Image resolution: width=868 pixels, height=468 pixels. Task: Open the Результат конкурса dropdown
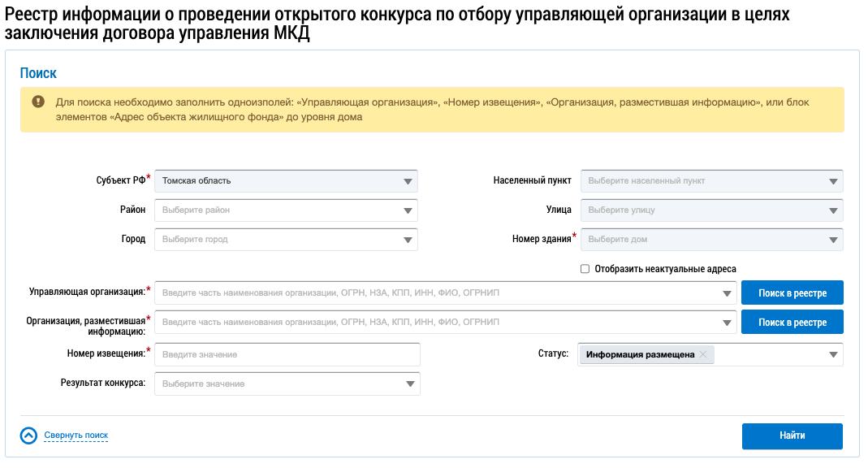[x=287, y=383]
